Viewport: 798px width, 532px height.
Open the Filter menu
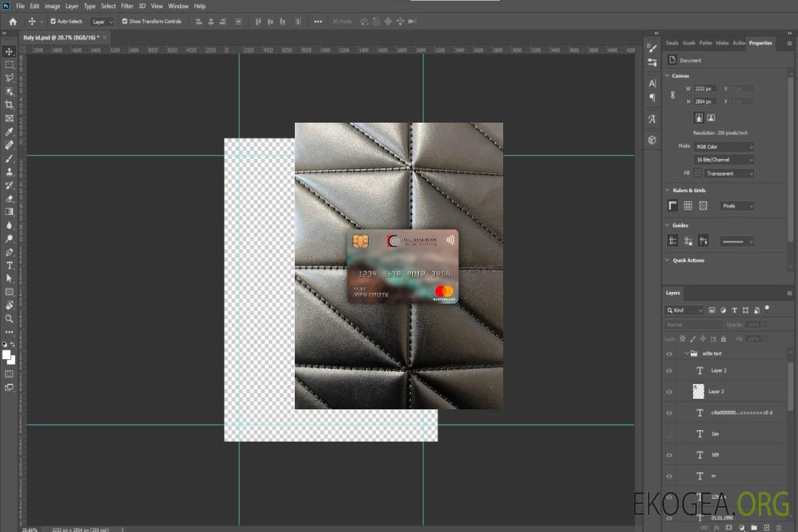(x=127, y=6)
